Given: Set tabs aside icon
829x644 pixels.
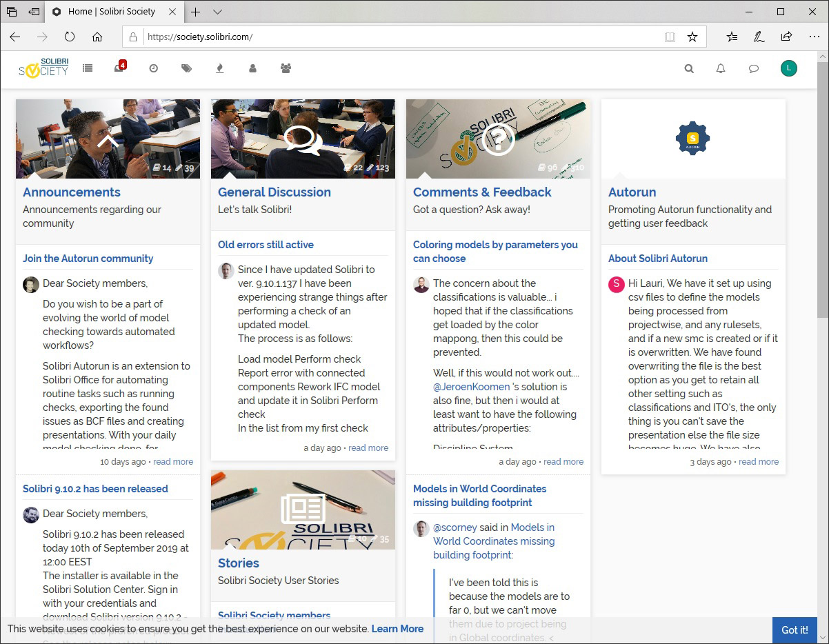Looking at the screenshot, I should click(34, 12).
